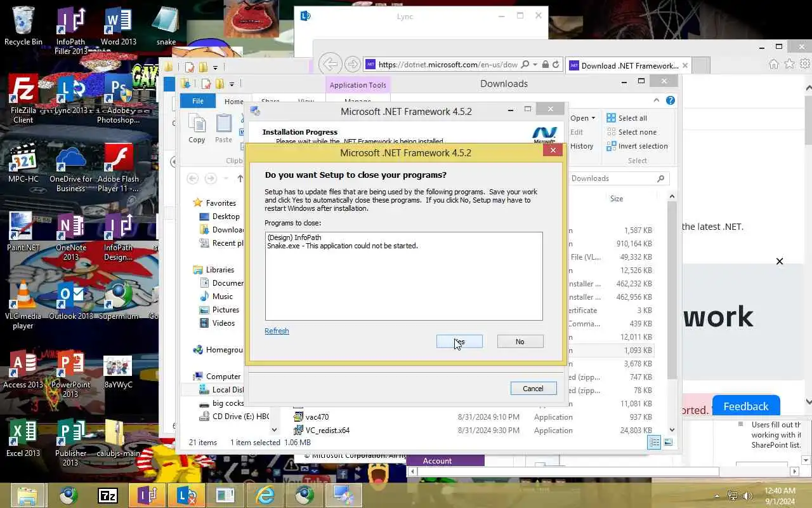The width and height of the screenshot is (812, 508).
Task: Cancel the .NET Framework installation
Action: point(533,389)
